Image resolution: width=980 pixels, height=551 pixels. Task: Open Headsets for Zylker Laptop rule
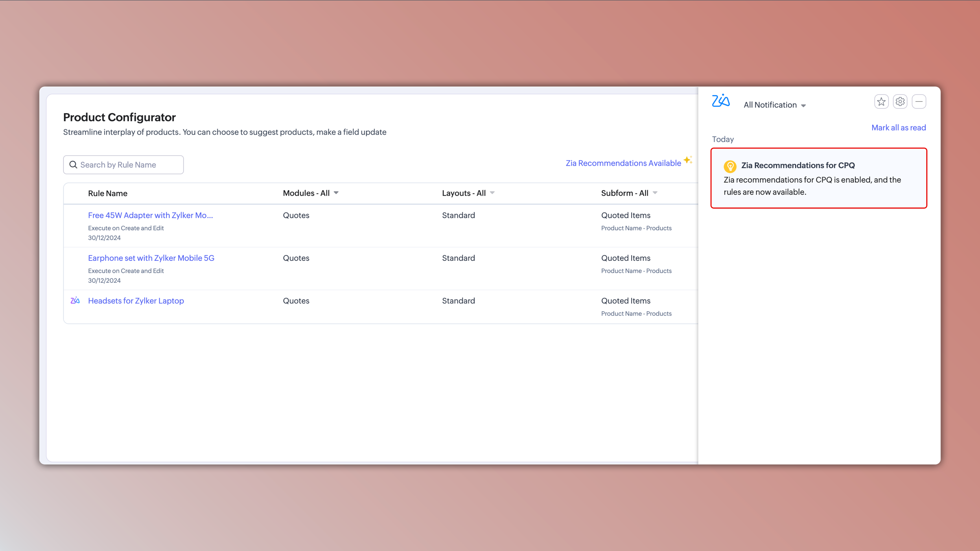136,301
